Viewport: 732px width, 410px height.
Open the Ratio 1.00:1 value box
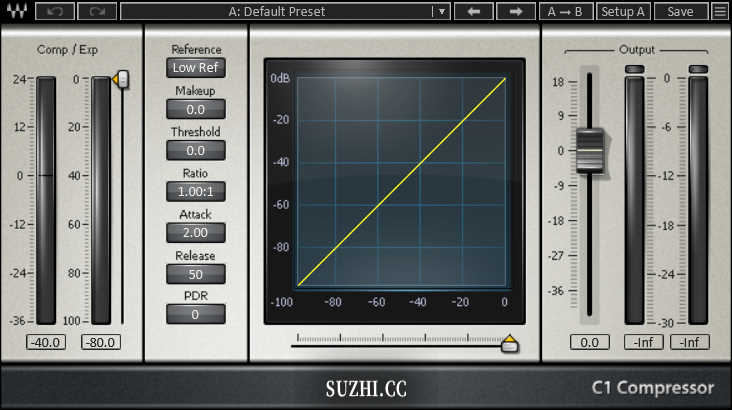tap(196, 191)
